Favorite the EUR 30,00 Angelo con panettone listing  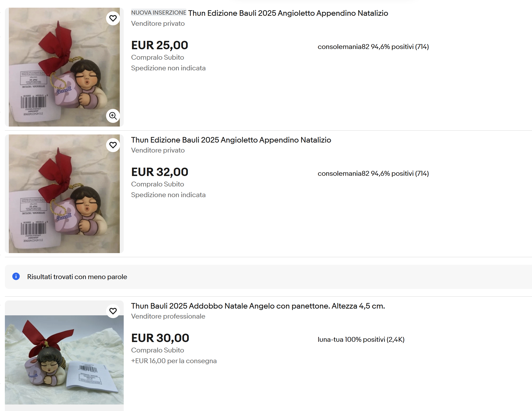pos(113,311)
